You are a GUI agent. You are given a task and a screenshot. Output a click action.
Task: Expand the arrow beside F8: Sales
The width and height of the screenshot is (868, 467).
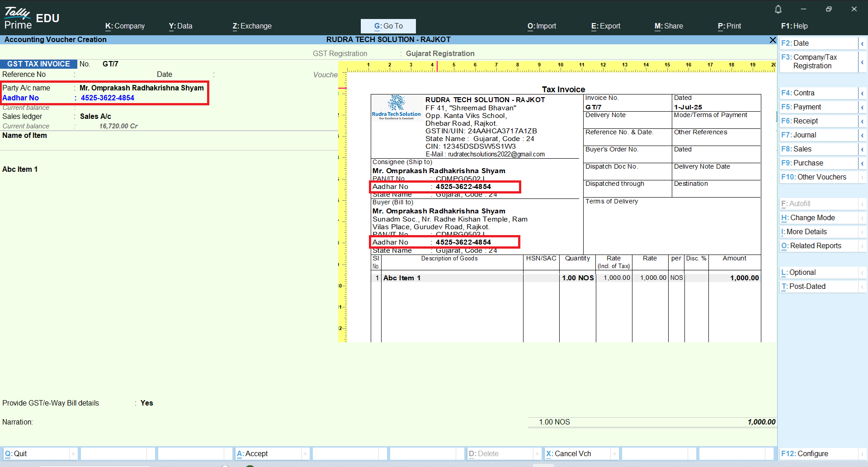(862, 149)
